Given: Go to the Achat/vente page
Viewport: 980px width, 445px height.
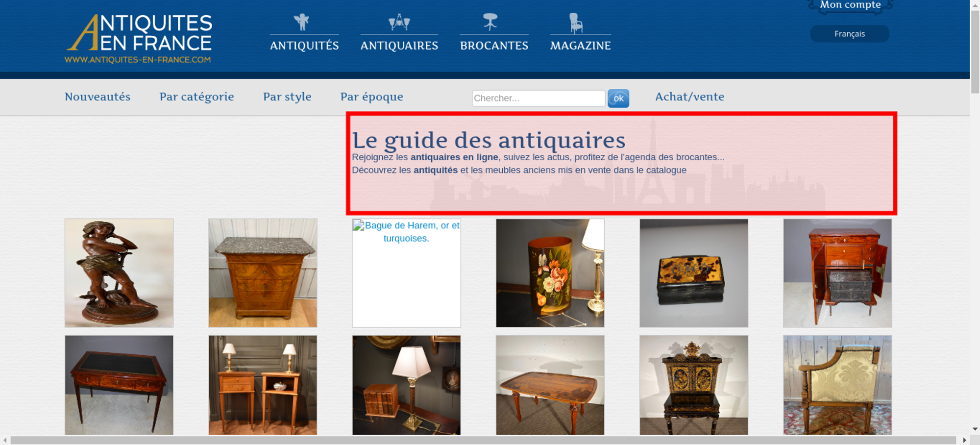Looking at the screenshot, I should 690,97.
